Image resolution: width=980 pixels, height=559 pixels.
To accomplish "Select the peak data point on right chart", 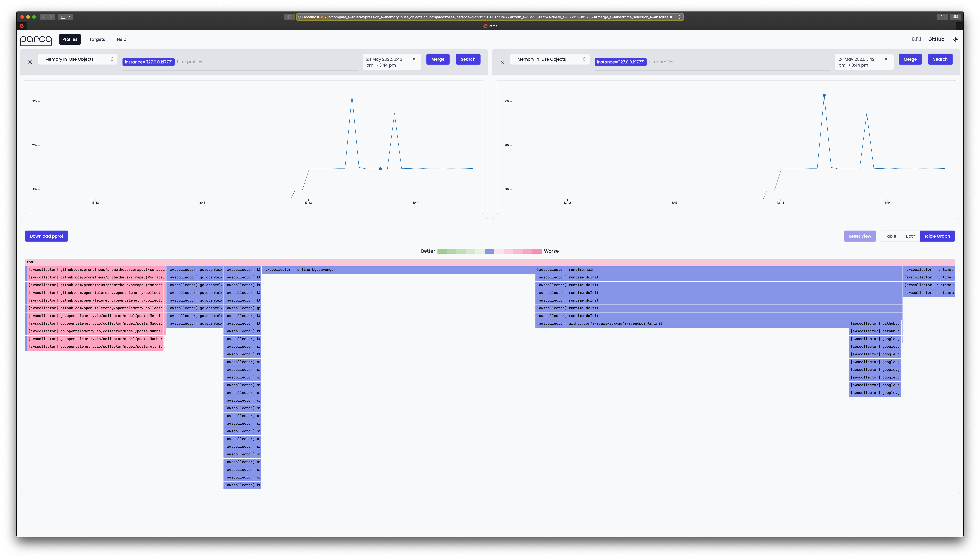I will (x=824, y=95).
